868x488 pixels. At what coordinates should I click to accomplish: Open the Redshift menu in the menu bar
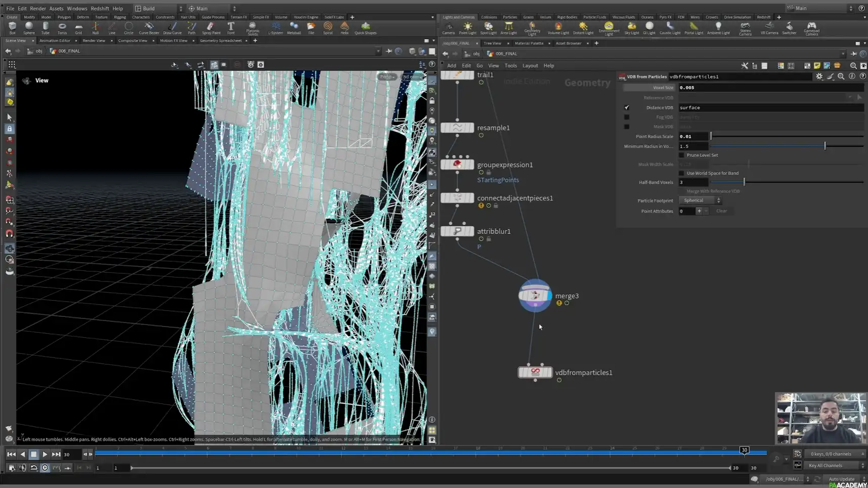(x=100, y=8)
